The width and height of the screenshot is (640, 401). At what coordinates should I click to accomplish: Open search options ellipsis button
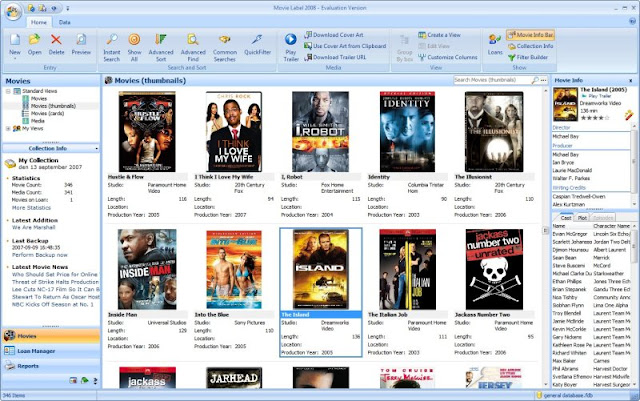click(x=543, y=80)
